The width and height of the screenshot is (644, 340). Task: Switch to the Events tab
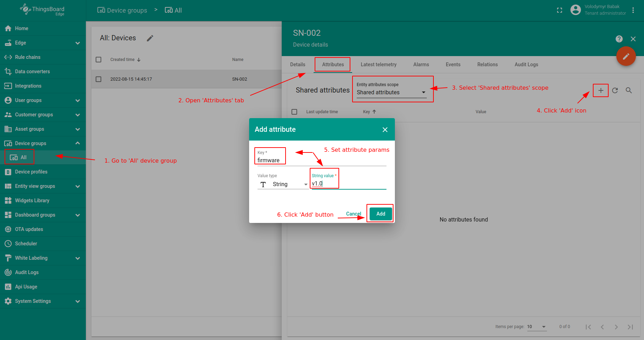[453, 64]
